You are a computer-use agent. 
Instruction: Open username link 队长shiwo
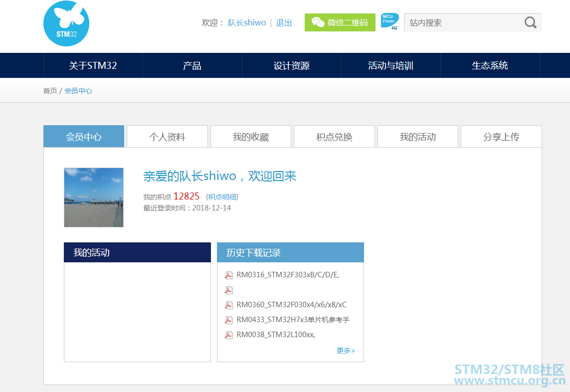pos(247,22)
